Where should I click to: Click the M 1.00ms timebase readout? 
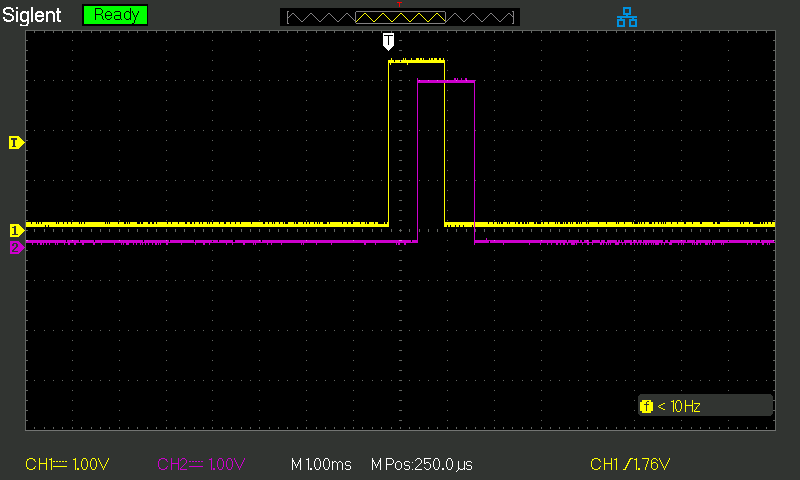click(321, 464)
